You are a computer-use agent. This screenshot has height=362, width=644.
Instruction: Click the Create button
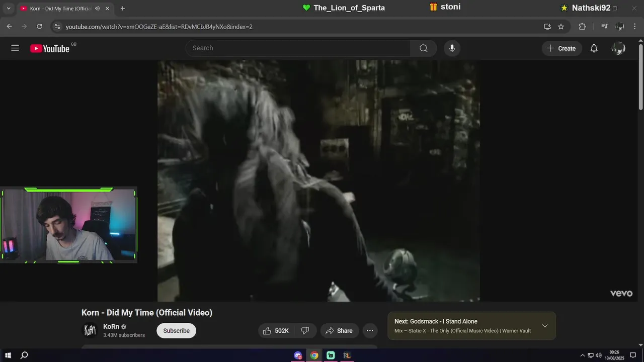(x=561, y=48)
